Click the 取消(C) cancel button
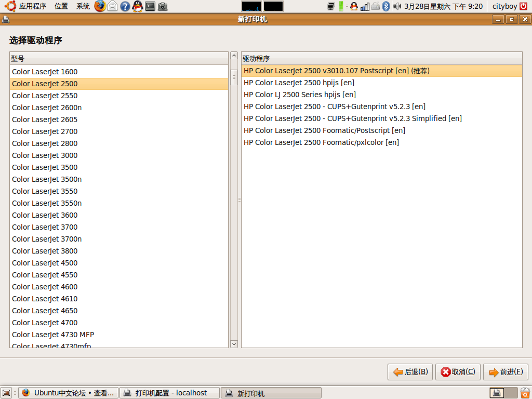 pyautogui.click(x=458, y=372)
